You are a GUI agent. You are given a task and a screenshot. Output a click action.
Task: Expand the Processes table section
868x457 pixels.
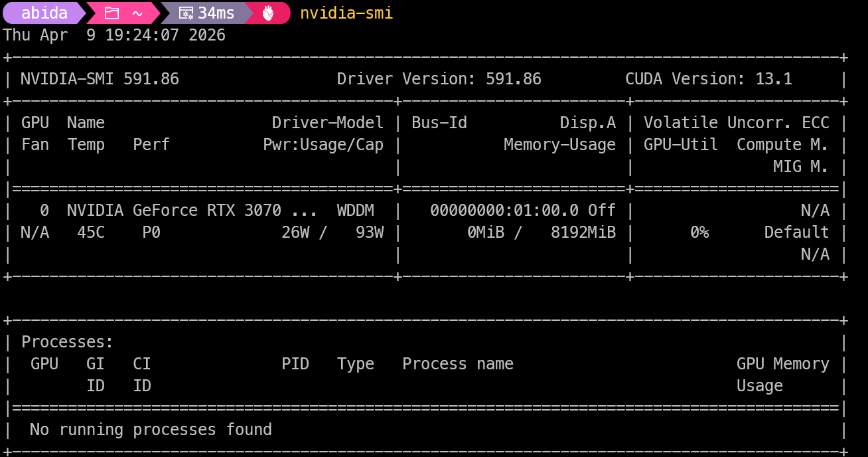point(66,341)
